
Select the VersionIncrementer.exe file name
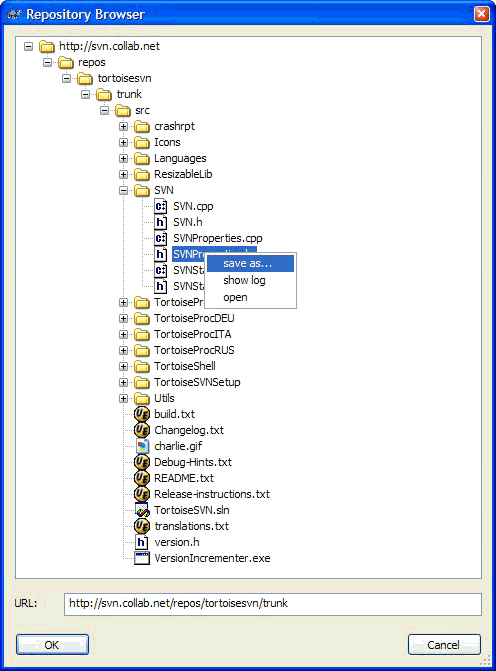coord(212,558)
